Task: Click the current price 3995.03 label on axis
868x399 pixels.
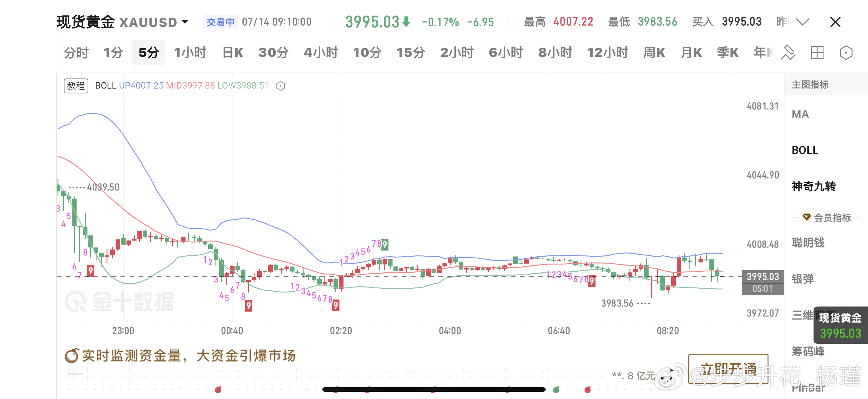Action: click(763, 277)
